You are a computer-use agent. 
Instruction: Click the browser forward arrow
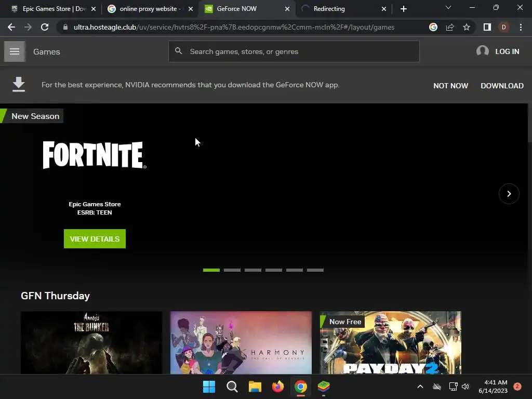tap(28, 27)
